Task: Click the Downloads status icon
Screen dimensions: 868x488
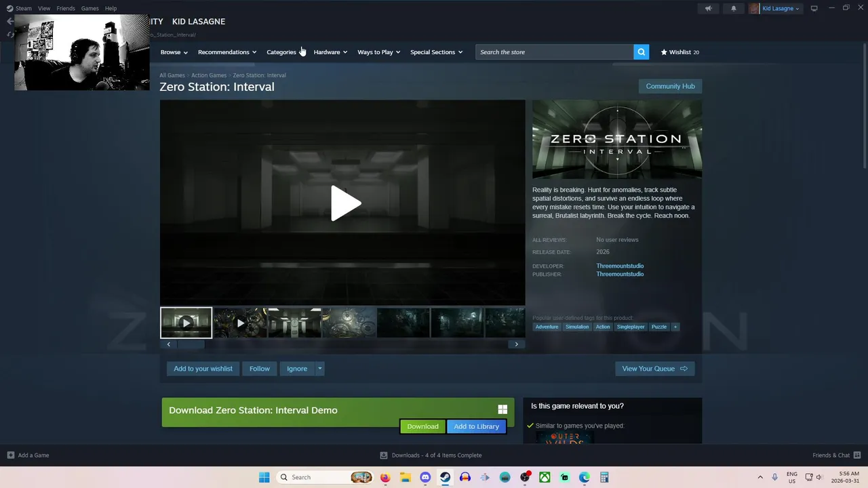Action: point(384,455)
